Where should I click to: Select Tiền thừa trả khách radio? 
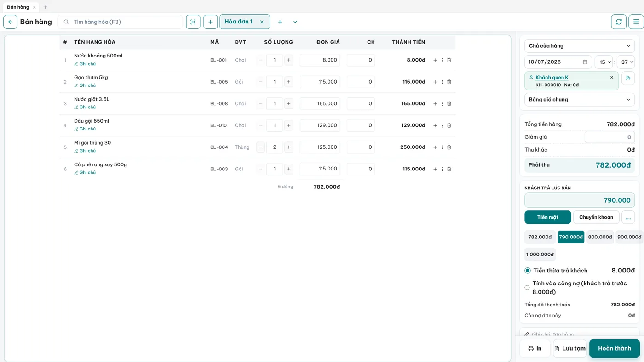click(x=528, y=271)
